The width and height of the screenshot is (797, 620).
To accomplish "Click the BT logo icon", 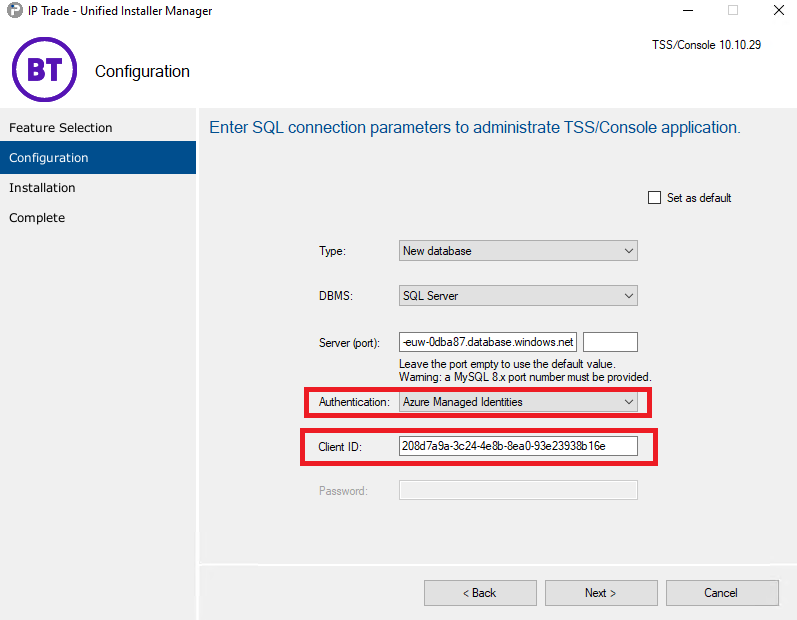I will tap(45, 70).
